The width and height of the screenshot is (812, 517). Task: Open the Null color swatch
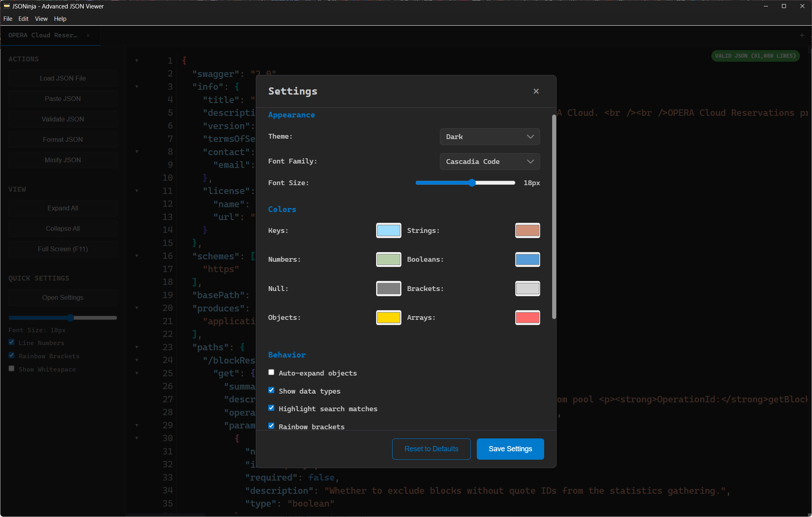389,289
